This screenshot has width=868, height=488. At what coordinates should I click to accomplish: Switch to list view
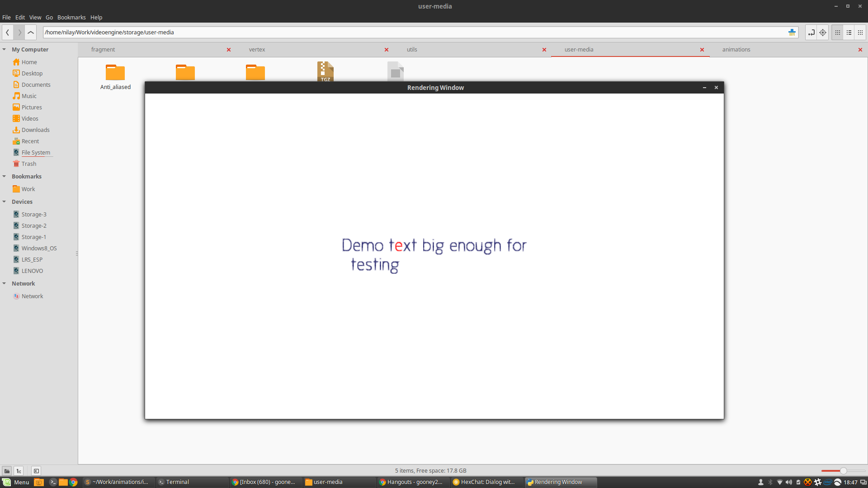point(849,33)
